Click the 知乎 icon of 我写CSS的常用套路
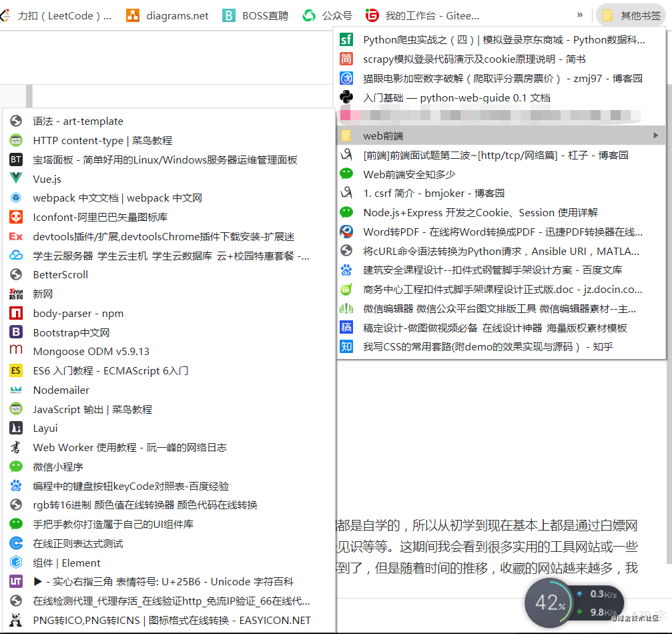The image size is (672, 634). tap(346, 346)
